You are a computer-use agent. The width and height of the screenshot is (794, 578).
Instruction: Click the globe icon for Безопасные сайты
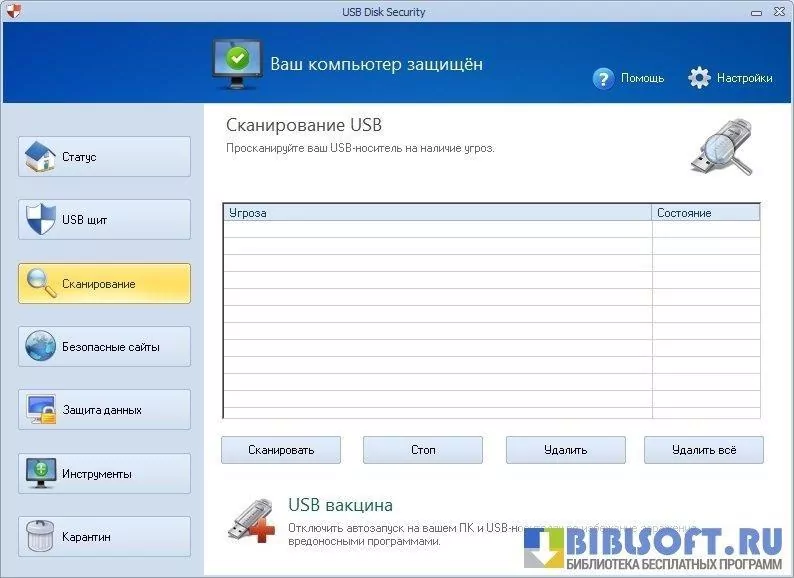click(x=41, y=347)
